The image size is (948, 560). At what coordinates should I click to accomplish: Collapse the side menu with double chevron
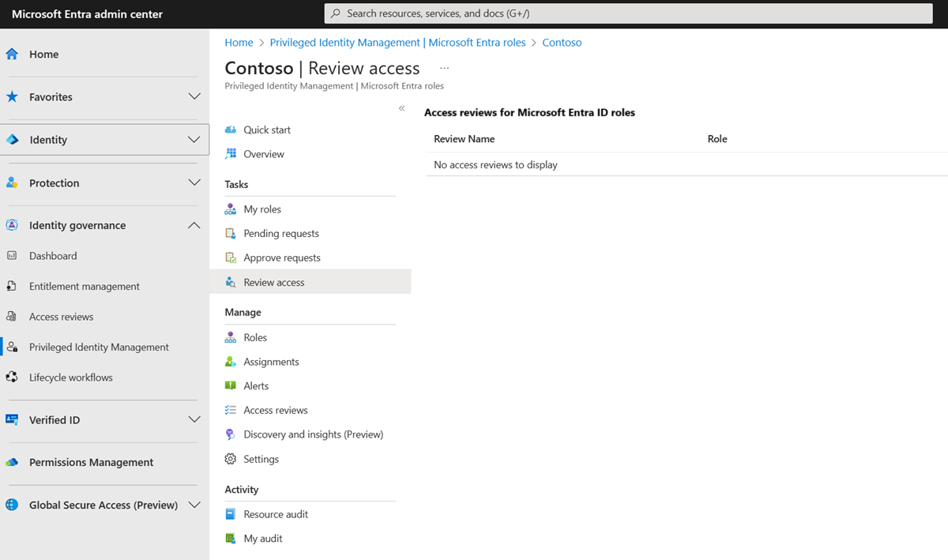pos(401,108)
